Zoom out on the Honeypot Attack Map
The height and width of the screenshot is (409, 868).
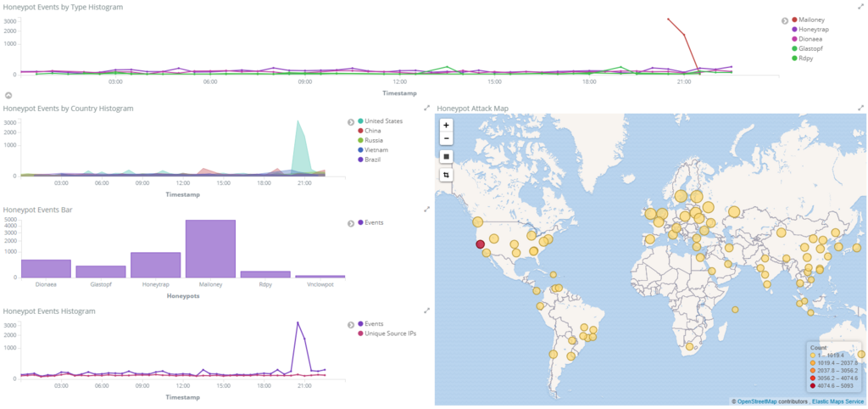446,138
